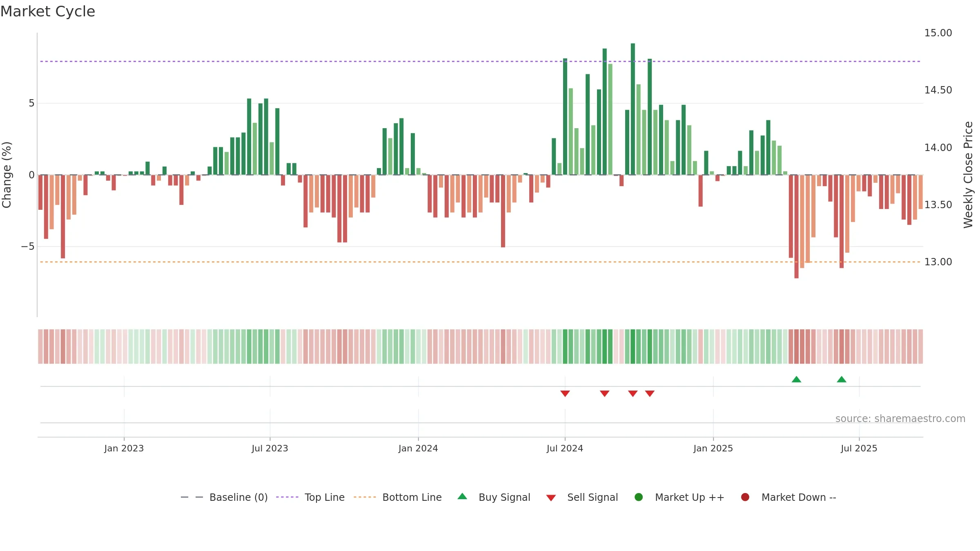Select the first buy signal triangle near April 2025
This screenshot has height=551, width=980.
796,379
